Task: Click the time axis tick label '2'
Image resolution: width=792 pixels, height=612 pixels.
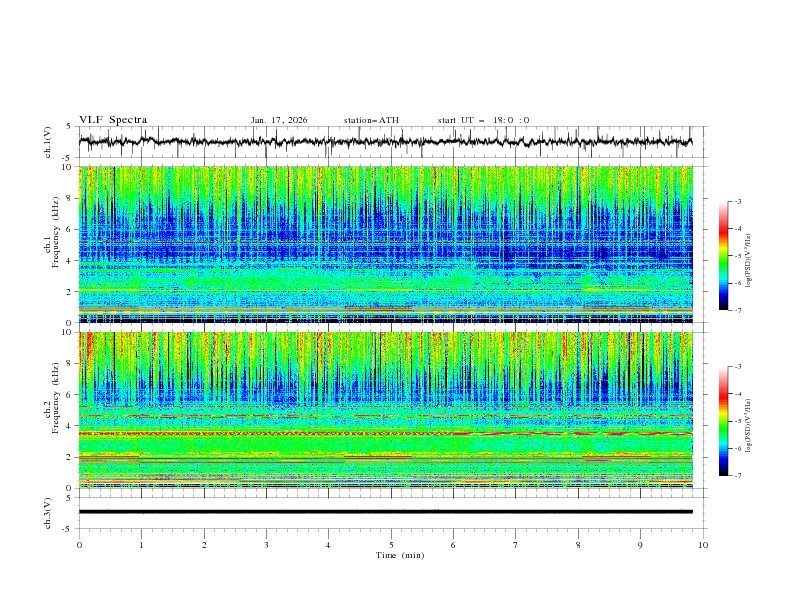Action: 204,545
